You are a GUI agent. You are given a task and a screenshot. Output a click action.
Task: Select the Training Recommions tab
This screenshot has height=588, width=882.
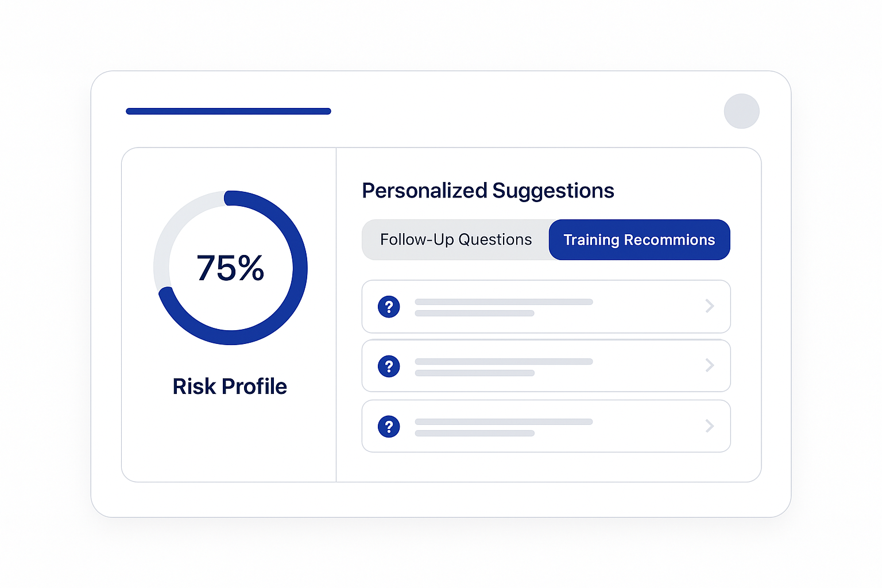click(x=639, y=239)
